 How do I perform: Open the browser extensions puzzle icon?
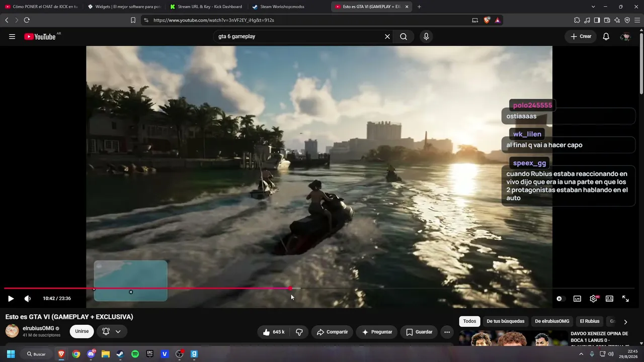(577, 20)
